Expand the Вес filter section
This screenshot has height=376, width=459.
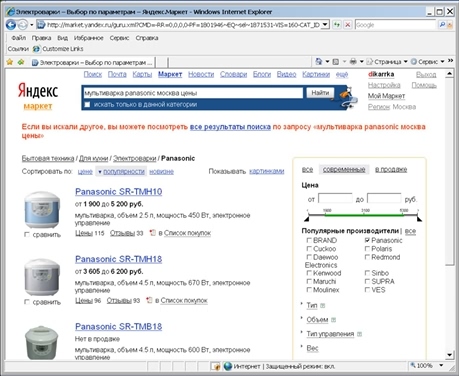[x=312, y=348]
